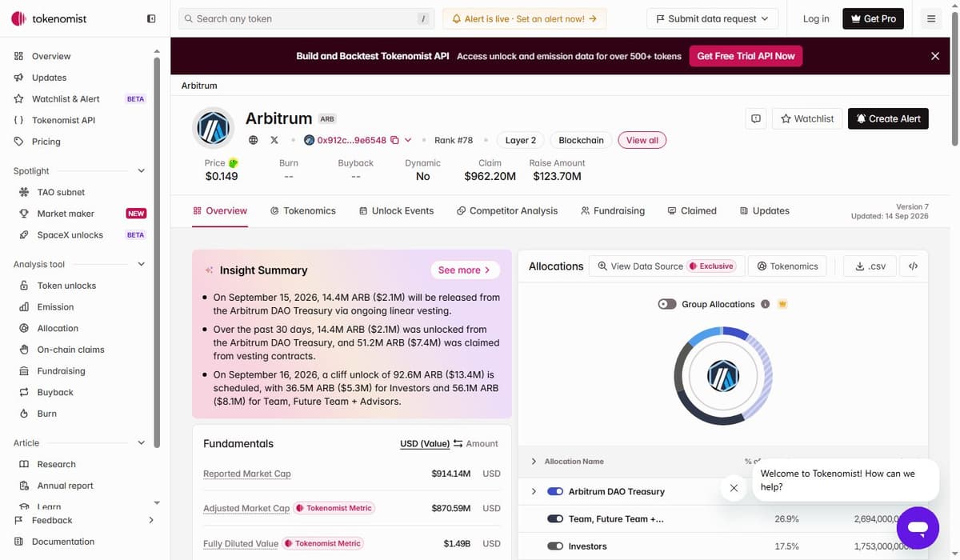Viewport: 960px width, 560px height.
Task: Click Group Allocations info icon
Action: (766, 304)
